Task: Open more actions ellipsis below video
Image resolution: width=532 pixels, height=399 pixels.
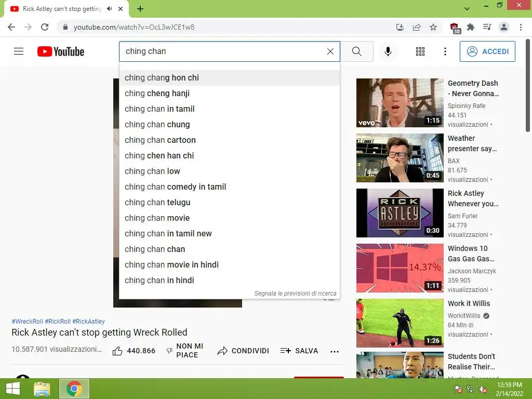Action: (335, 352)
